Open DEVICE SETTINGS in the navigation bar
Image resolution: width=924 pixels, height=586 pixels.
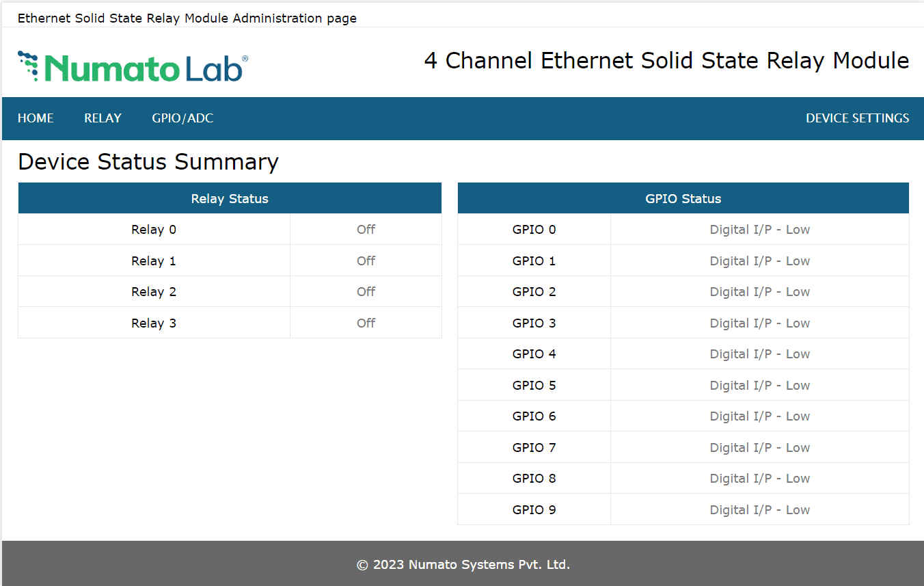coord(857,118)
